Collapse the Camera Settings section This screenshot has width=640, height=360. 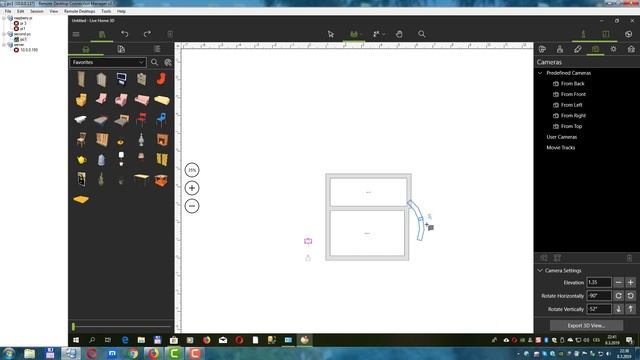[540, 271]
